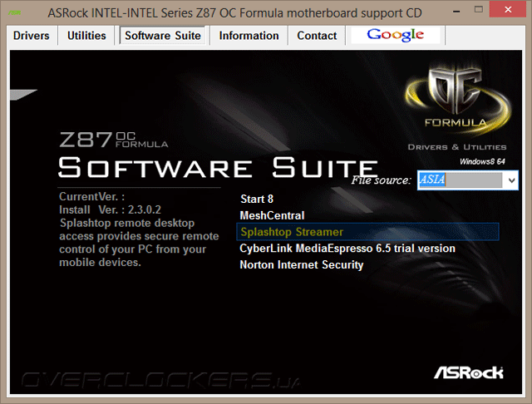The height and width of the screenshot is (404, 532).
Task: Click the Google logo tab
Action: (x=396, y=35)
